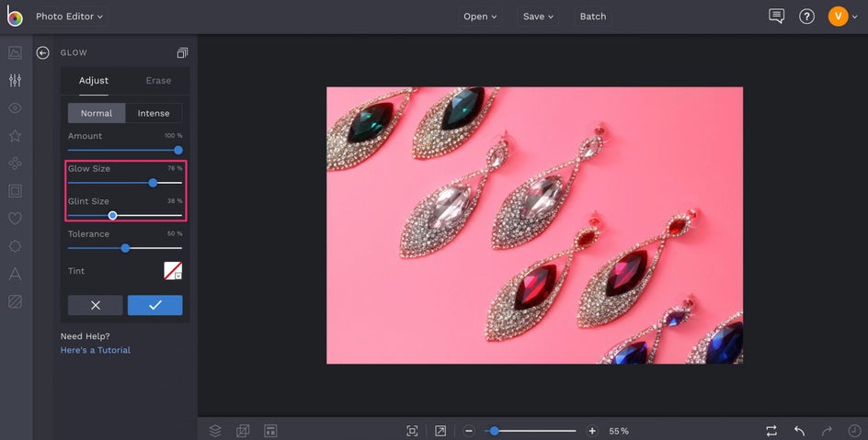Screen dimensions: 868x440
Task: Select the Edit sliders sidebar icon
Action: [15, 80]
